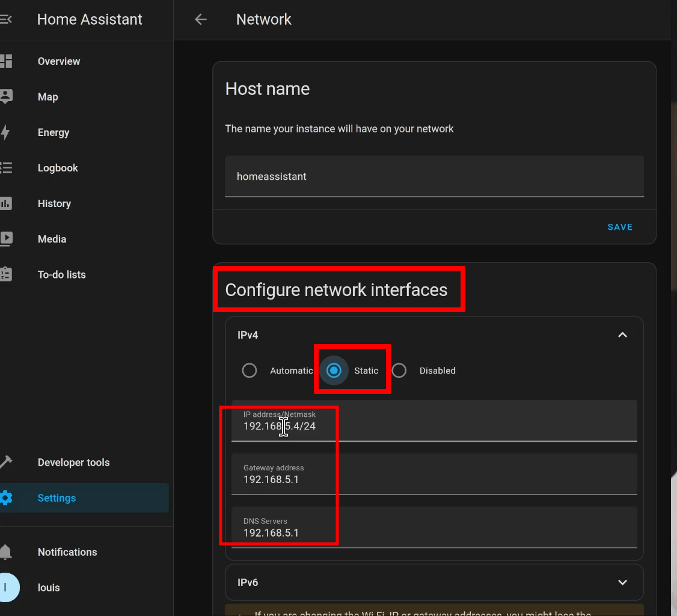This screenshot has height=616, width=677.
Task: Click the Developer tools hammer icon
Action: [5, 462]
